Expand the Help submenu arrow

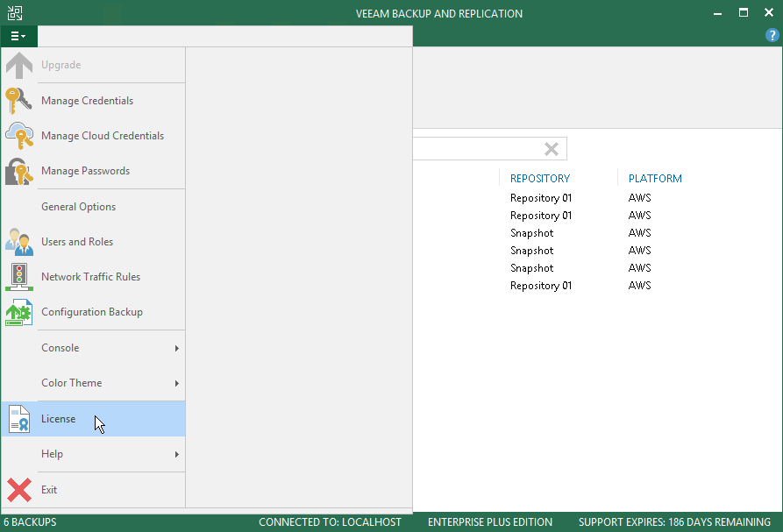[x=177, y=454]
